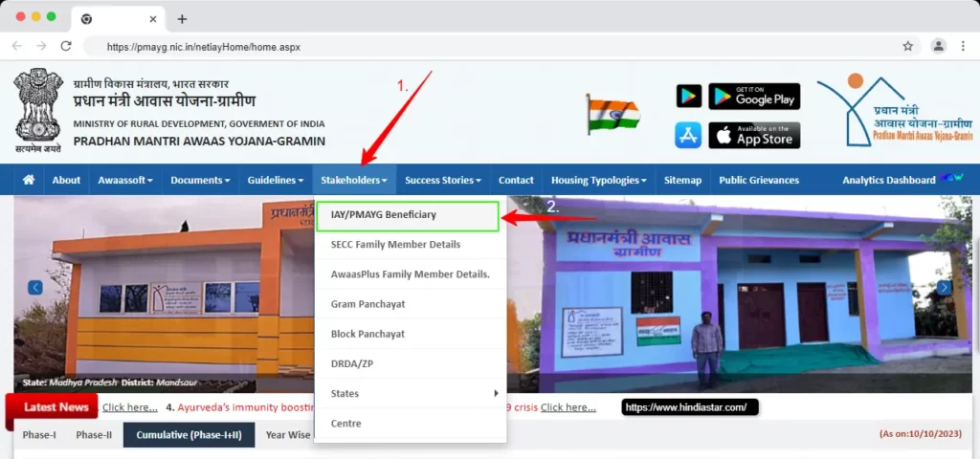
Task: Click the Google Play triangle icon
Action: click(689, 97)
